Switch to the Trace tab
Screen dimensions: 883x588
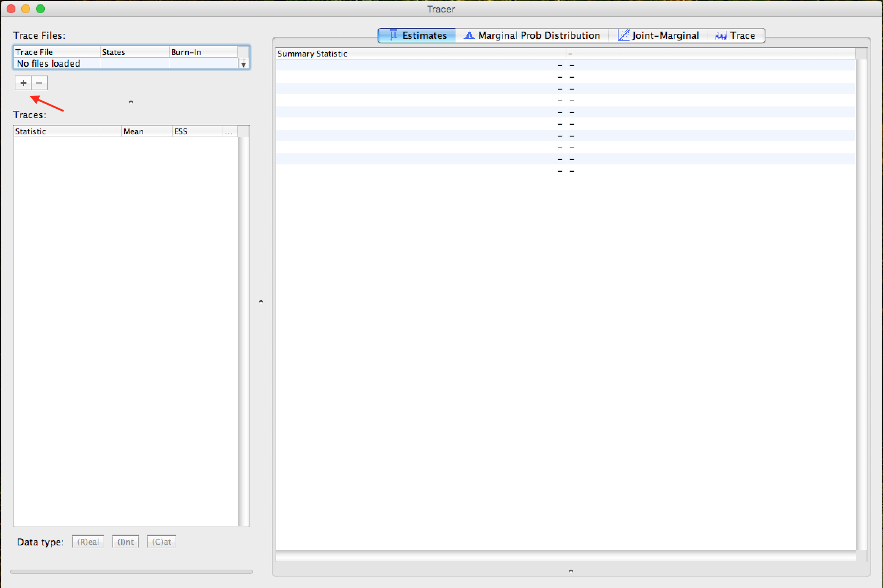[x=735, y=36]
